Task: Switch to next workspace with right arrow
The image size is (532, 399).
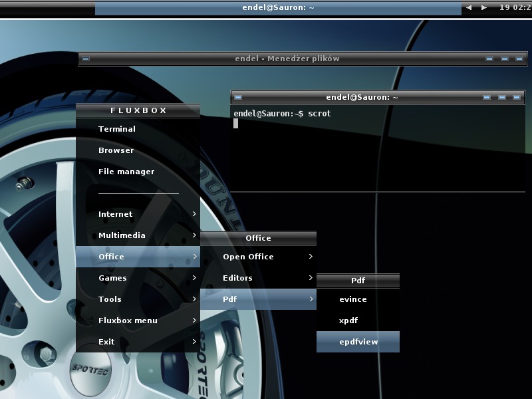Action: pos(484,7)
